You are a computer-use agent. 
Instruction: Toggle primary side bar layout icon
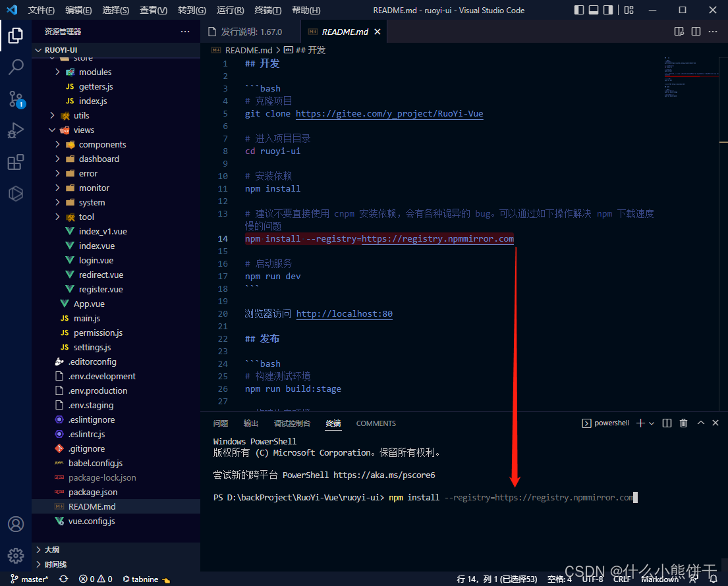click(x=578, y=10)
